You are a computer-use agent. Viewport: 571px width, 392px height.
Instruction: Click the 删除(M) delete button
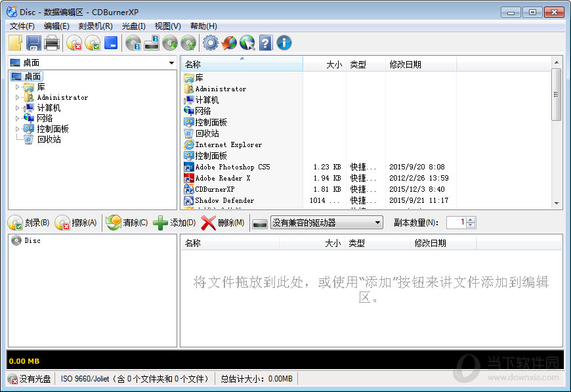point(222,223)
